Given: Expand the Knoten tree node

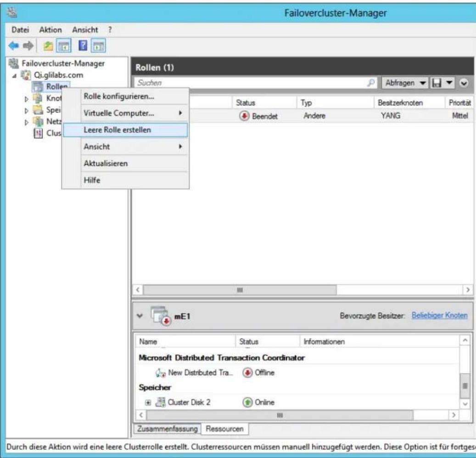Looking at the screenshot, I should (27, 99).
